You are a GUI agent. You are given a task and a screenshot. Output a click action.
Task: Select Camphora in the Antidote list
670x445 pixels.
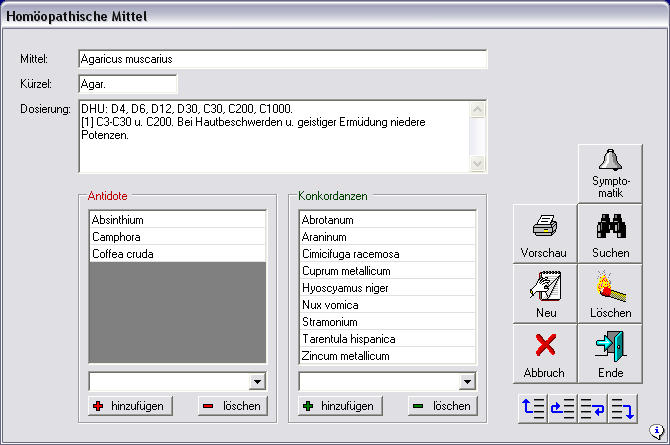click(177, 236)
